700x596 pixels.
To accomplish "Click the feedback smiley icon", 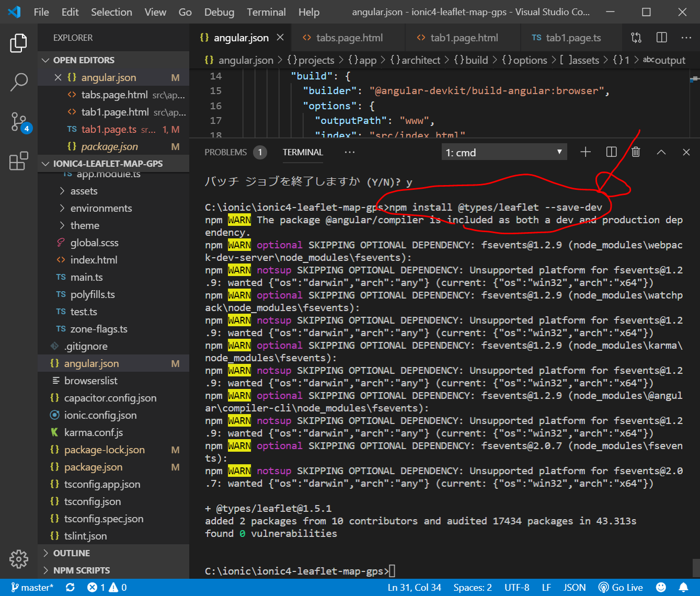I will [661, 588].
